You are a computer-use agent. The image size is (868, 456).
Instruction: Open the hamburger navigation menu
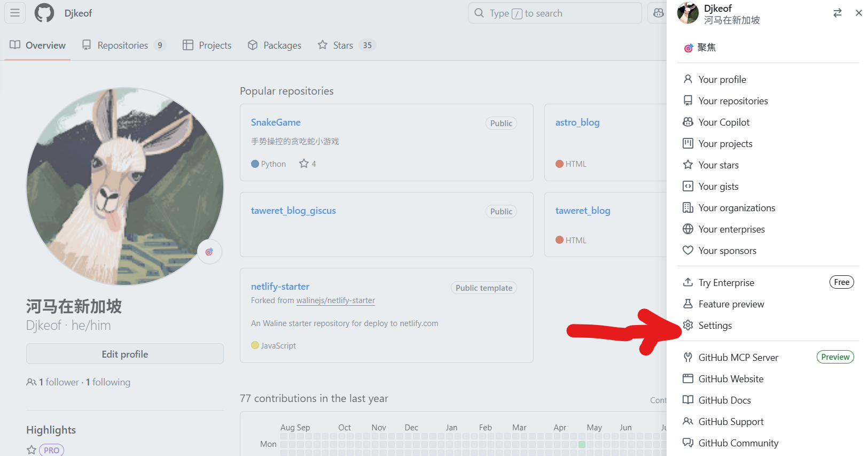click(15, 13)
